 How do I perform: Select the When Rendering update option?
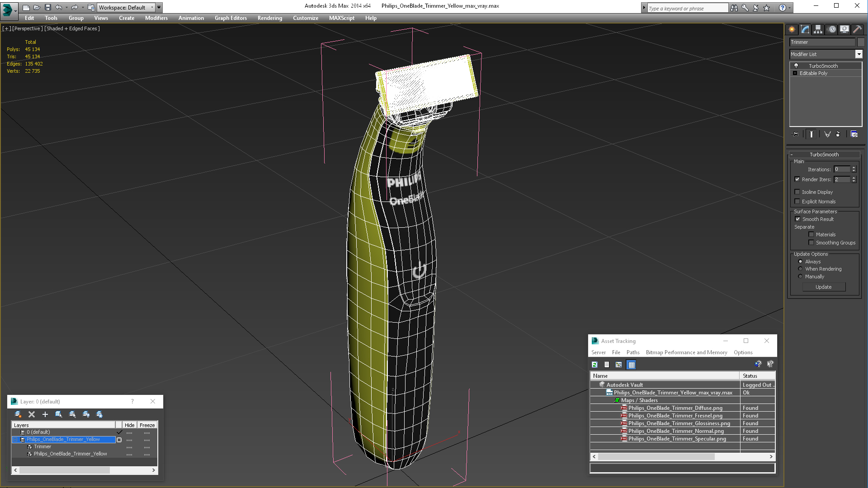[801, 269]
